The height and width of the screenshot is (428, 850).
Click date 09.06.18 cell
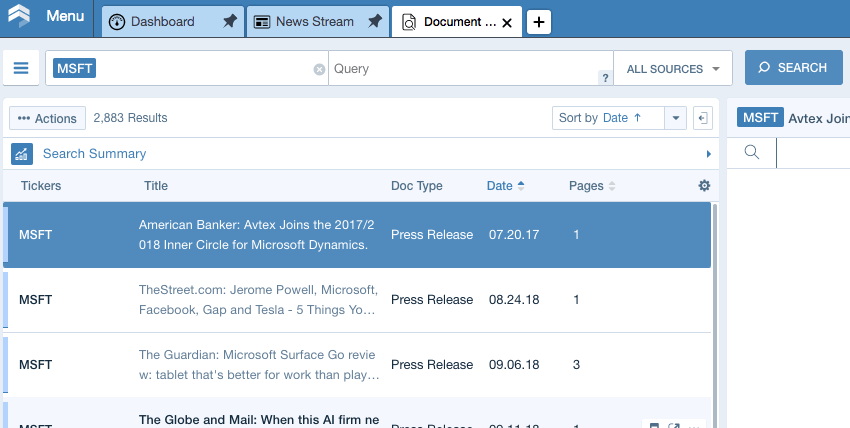(x=514, y=365)
